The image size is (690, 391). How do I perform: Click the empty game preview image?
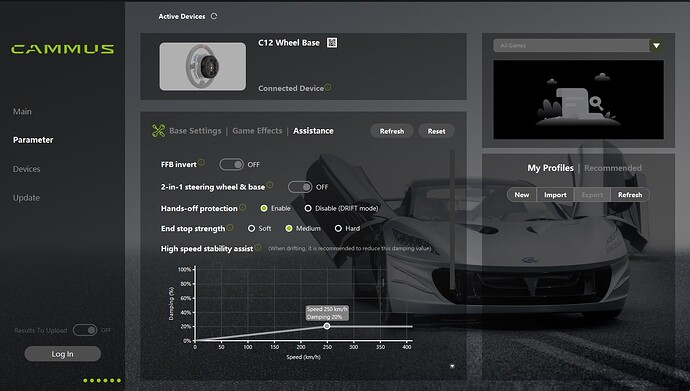tap(578, 99)
